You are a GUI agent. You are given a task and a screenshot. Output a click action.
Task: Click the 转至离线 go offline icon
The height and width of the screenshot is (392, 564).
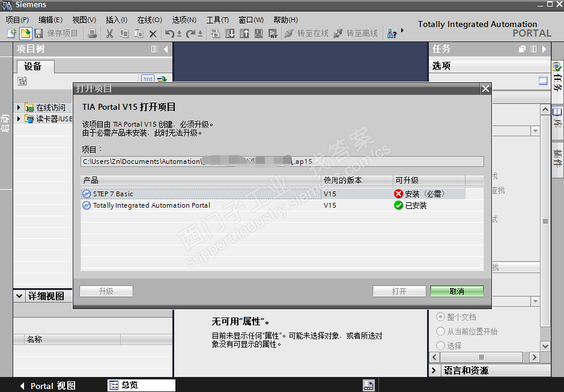coord(338,34)
